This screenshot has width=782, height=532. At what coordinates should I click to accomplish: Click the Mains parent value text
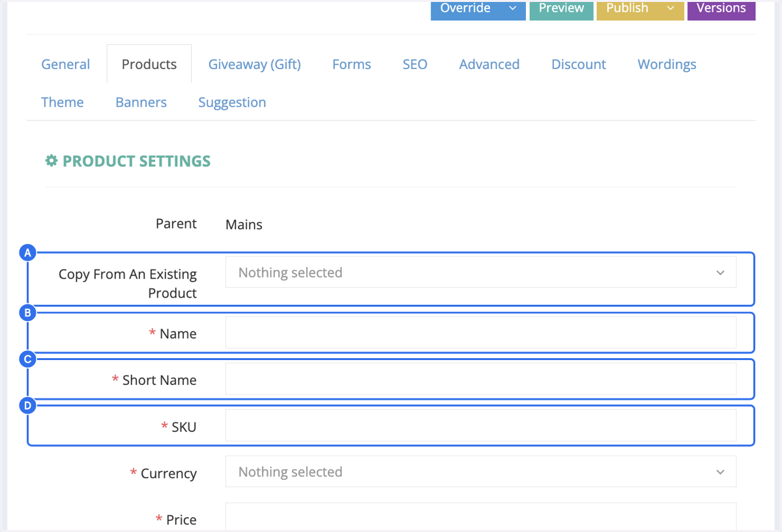coord(244,225)
